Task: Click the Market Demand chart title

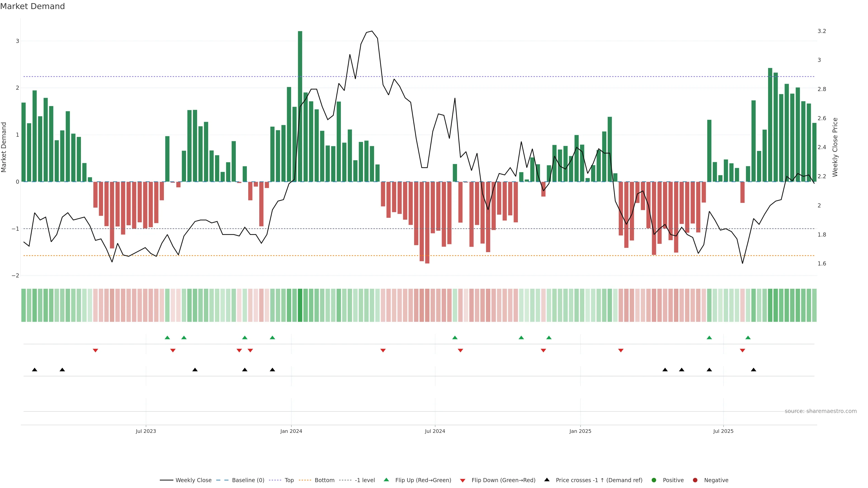Action: (32, 6)
